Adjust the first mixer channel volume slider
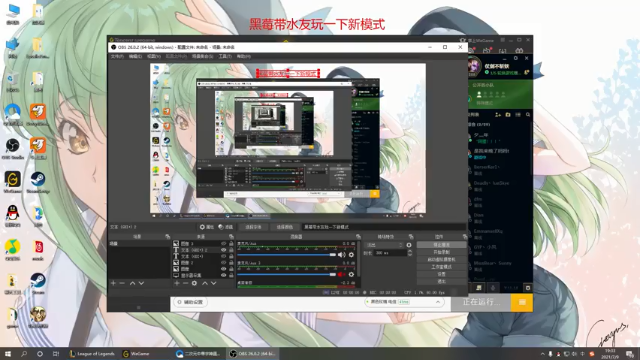Image resolution: width=640 pixels, height=360 pixels. click(x=287, y=255)
